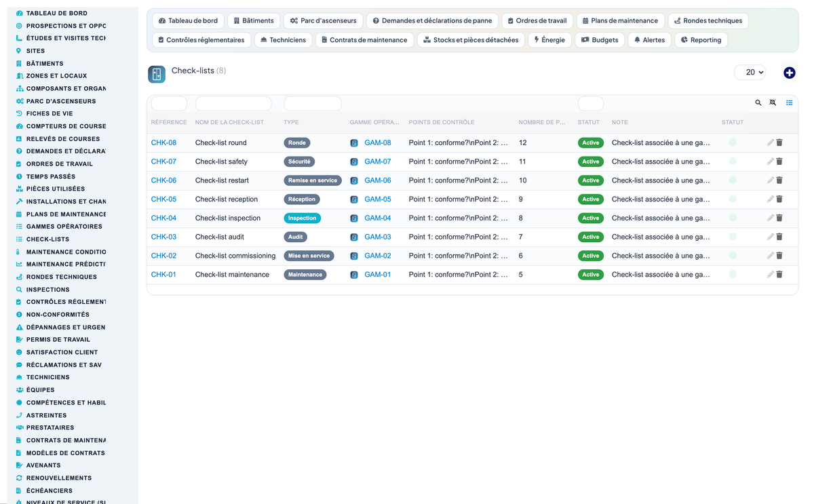Screen dimensions: 814x504
Task: Toggle status circle for CHK-08 row
Action: tap(733, 142)
